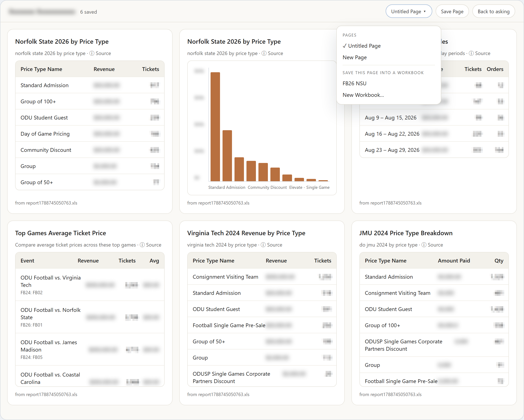Select the Group of 100+ row in Norfolk table
Viewport: 524px width, 420px height.
pyautogui.click(x=90, y=101)
